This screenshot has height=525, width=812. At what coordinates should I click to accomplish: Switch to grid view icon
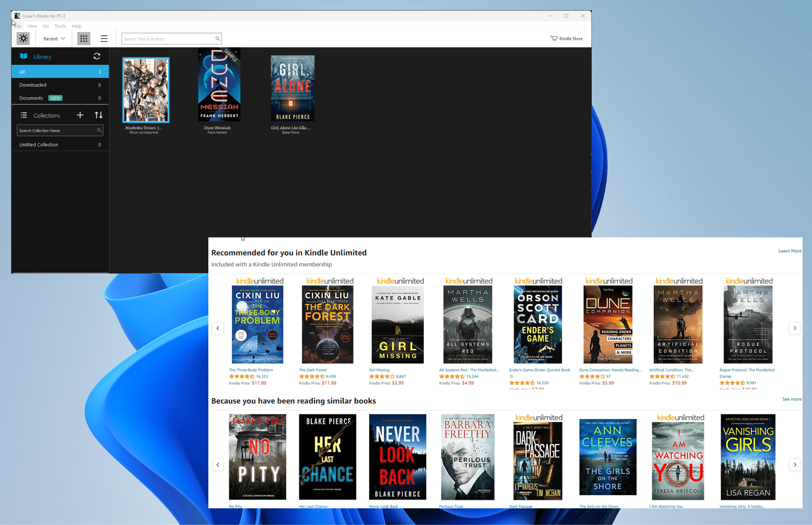click(x=84, y=39)
